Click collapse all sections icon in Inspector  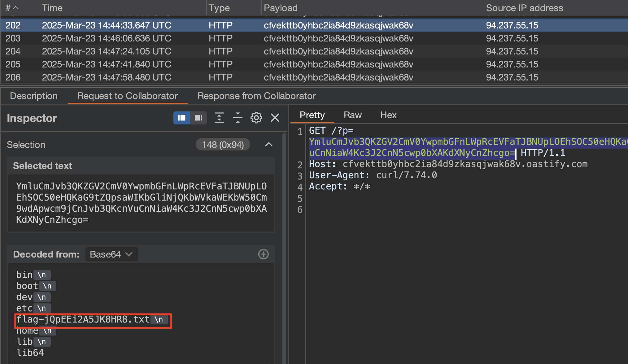point(238,118)
